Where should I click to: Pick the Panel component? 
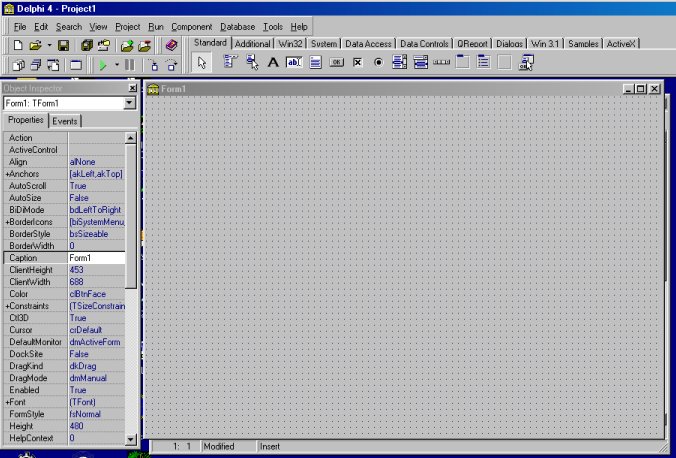coord(504,63)
